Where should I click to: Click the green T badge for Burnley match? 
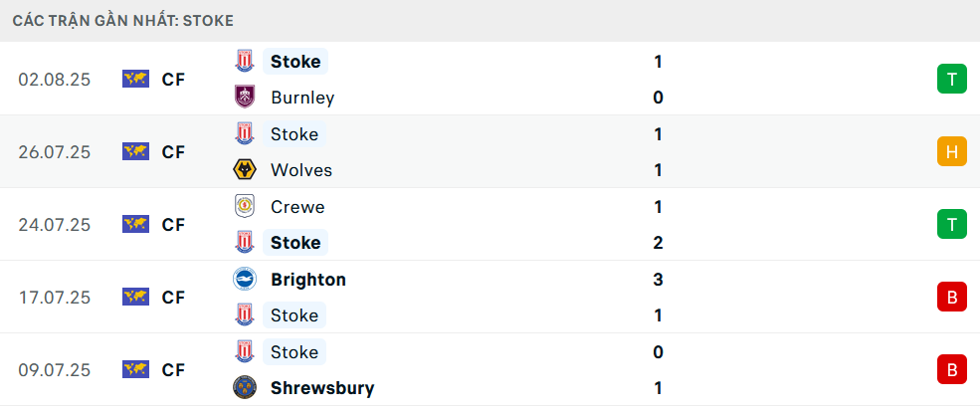[952, 80]
